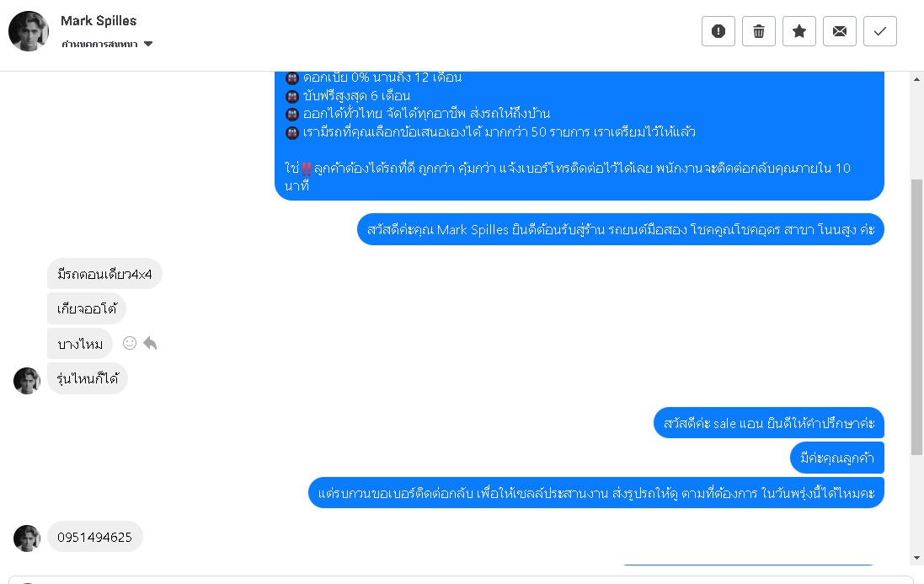Reply to the บางไหม message
The image size is (924, 584).
(150, 343)
